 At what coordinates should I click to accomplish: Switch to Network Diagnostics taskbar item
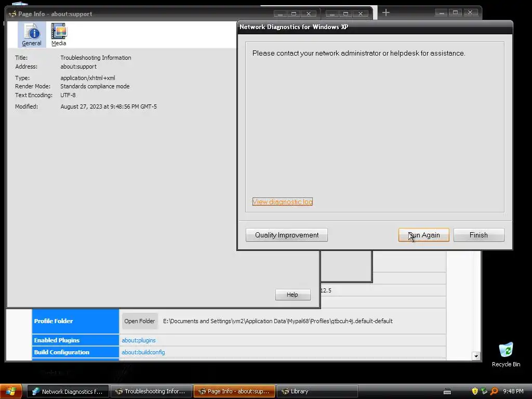point(68,391)
